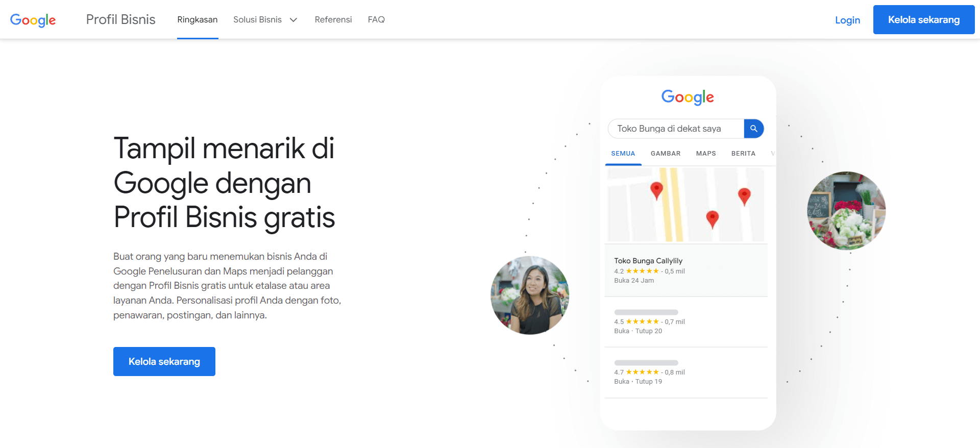The width and height of the screenshot is (980, 448).
Task: Go to the FAQ section
Action: [x=376, y=19]
